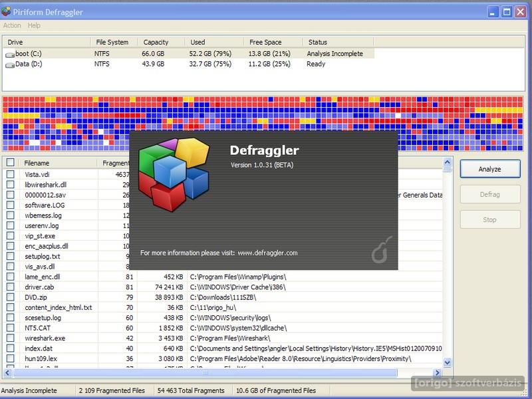Click the 43.9 GB capacity cell
This screenshot has height=399, width=532.
153,64
